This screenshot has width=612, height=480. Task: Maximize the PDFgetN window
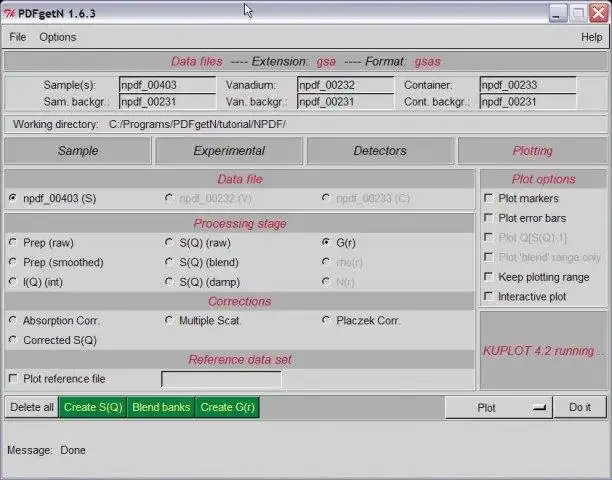[578, 13]
